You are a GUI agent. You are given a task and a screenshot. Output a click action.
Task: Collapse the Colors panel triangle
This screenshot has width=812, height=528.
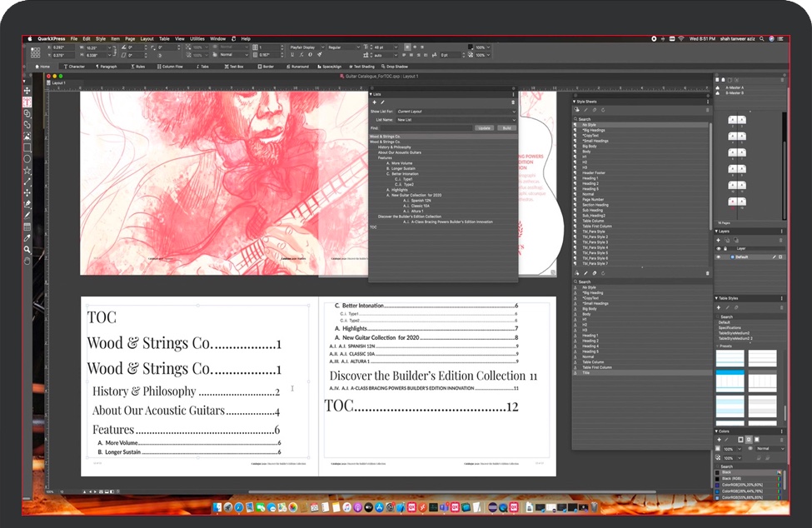(x=717, y=431)
